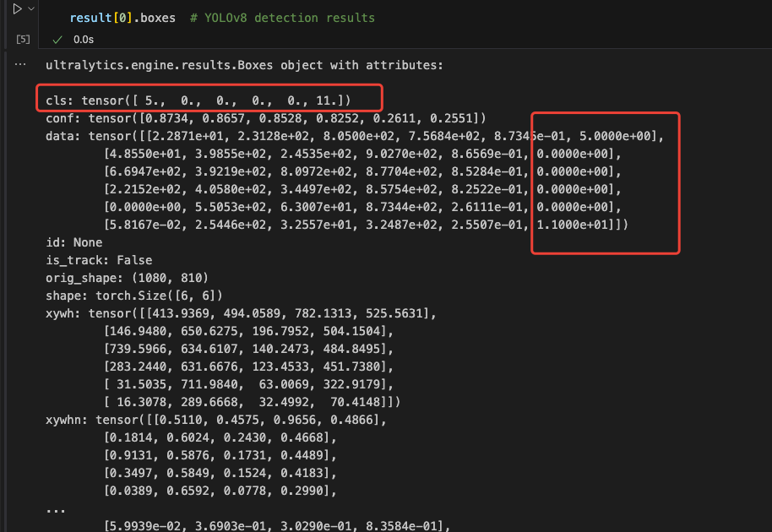Click the 0.0s execution time label
The height and width of the screenshot is (532, 772).
84,40
